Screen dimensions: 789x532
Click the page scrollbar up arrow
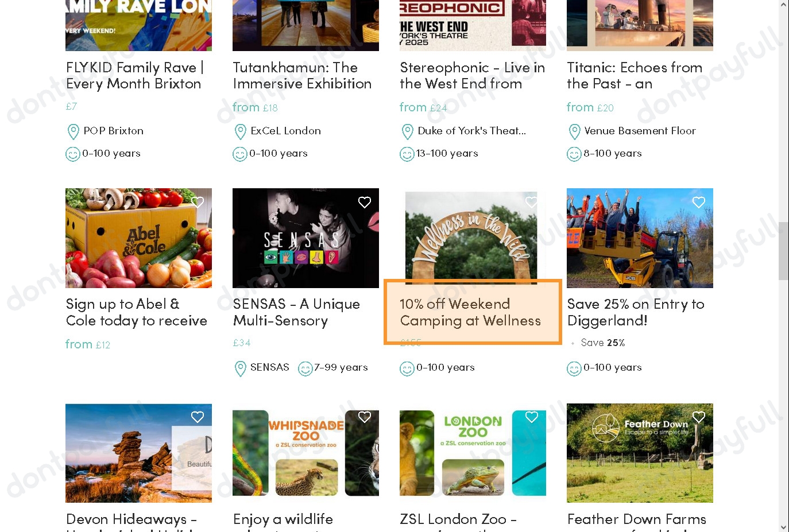(x=784, y=5)
